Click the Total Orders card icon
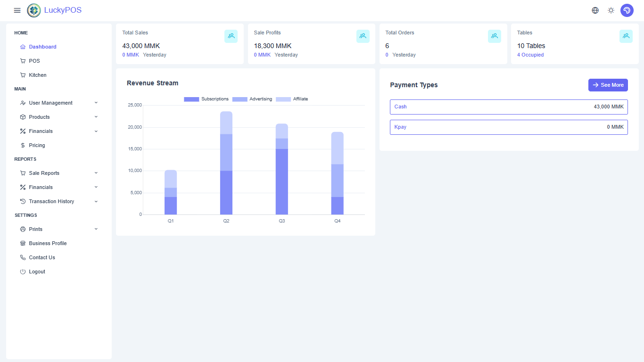The image size is (644, 362). coord(495,36)
